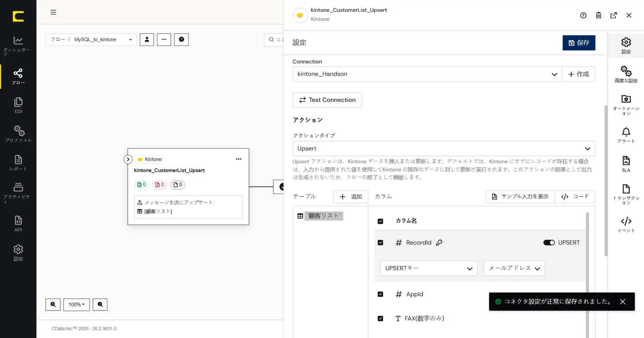Open the left sidebar Settings (設定) item
644x338 pixels.
[18, 253]
